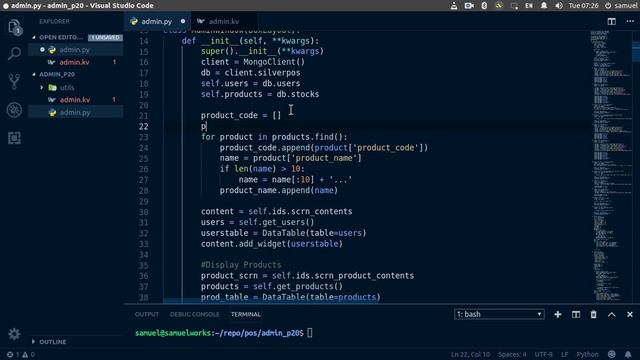640x360 pixels.
Task: Click the screen recorder camera icon in top bar
Action: (469, 6)
